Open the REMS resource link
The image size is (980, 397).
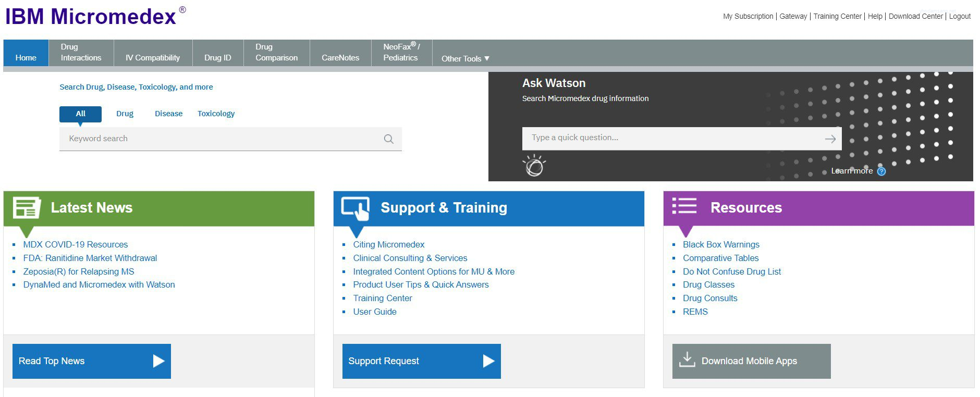click(x=695, y=312)
